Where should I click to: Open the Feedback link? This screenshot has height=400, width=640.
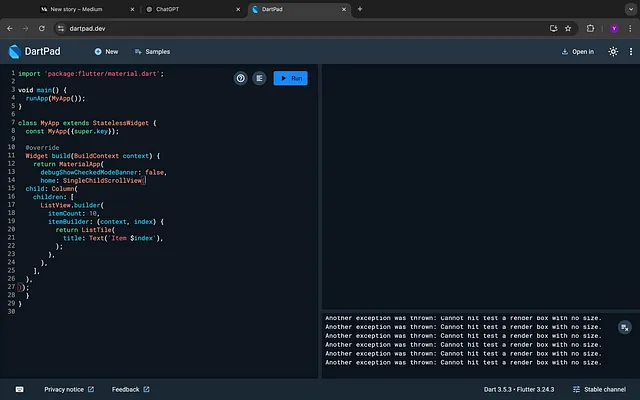click(x=131, y=389)
